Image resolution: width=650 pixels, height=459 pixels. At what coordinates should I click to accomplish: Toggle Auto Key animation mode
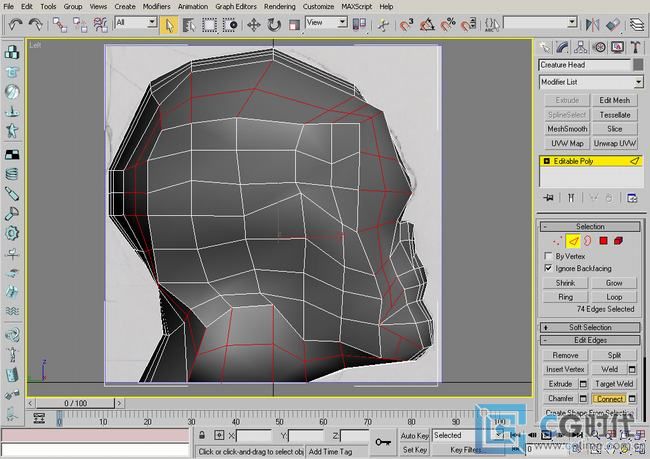[415, 435]
